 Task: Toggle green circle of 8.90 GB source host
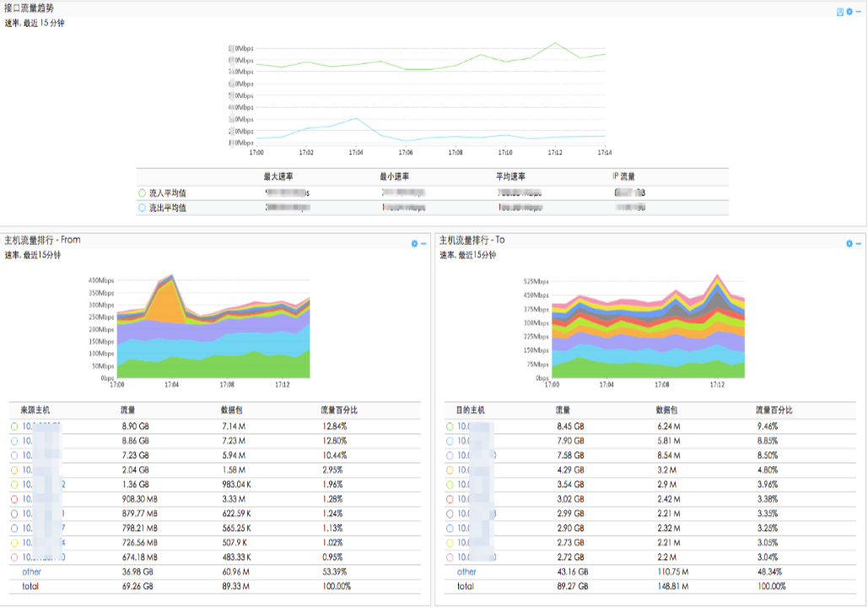14,427
